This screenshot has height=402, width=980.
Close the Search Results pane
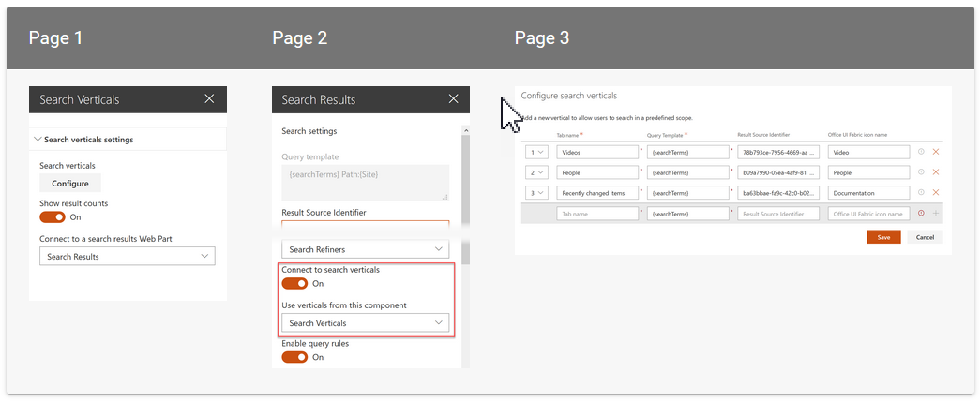pos(454,99)
